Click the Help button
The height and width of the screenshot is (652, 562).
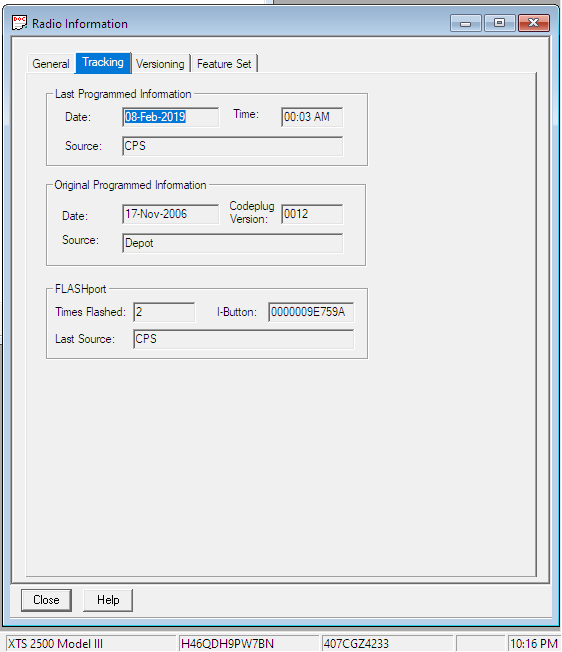coord(108,600)
